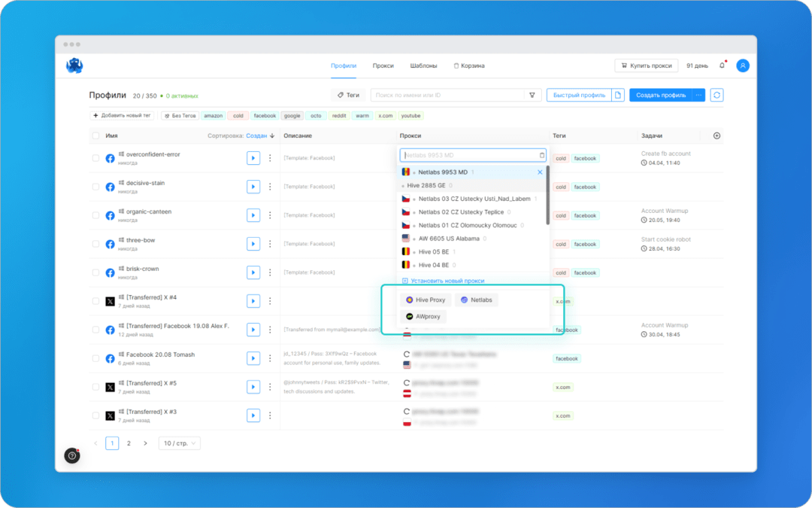Open the three-dot menu for [Transferred] X #5
Image resolution: width=812 pixels, height=508 pixels.
coord(270,387)
